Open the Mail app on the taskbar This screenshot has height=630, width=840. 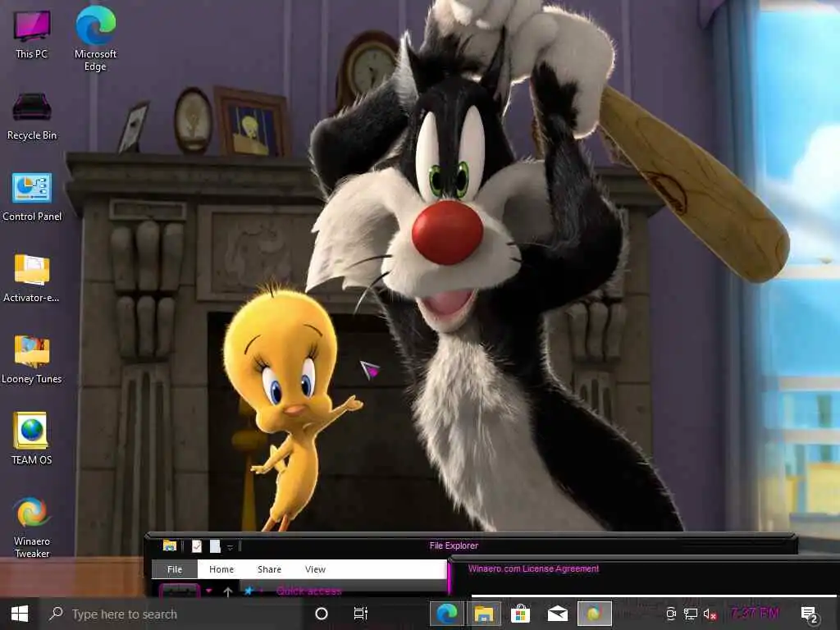[x=558, y=614]
